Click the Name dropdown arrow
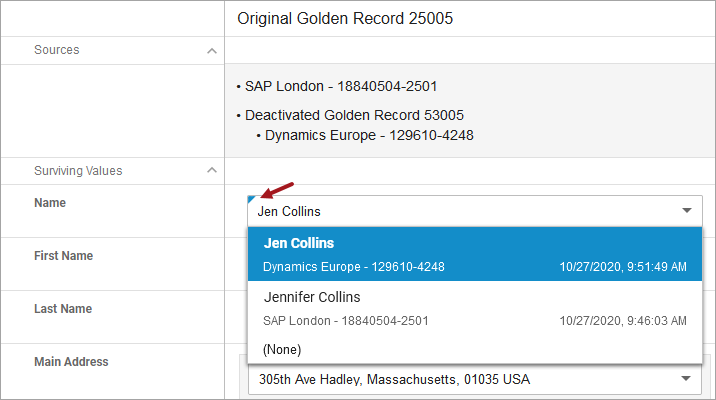This screenshot has height=400, width=716. pos(687,211)
